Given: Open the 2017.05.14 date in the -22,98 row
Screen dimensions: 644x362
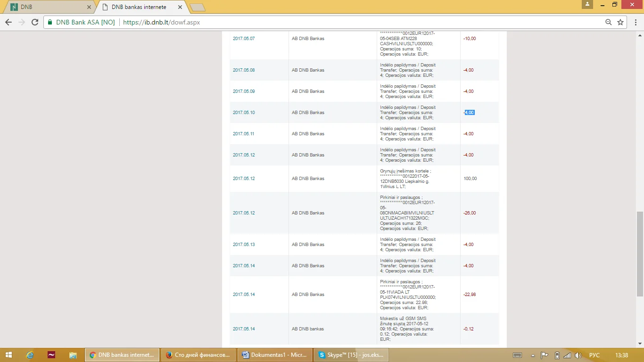Looking at the screenshot, I should coord(244,295).
